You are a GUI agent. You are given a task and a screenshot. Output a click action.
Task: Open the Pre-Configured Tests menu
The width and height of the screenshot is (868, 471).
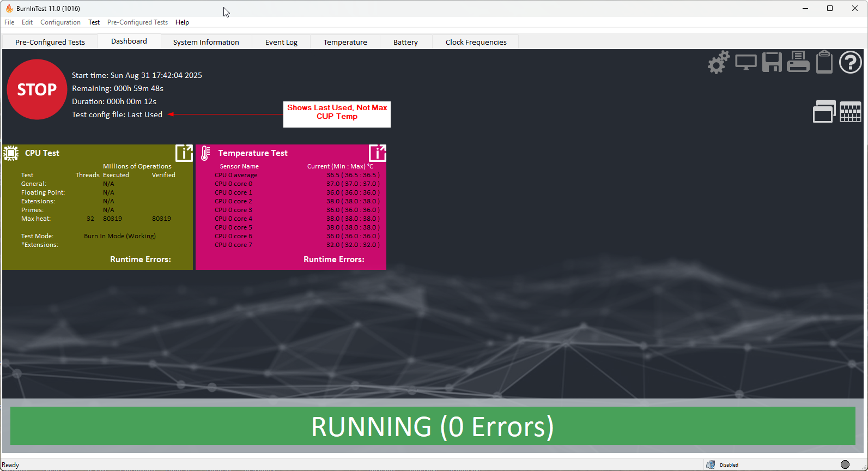pos(137,22)
